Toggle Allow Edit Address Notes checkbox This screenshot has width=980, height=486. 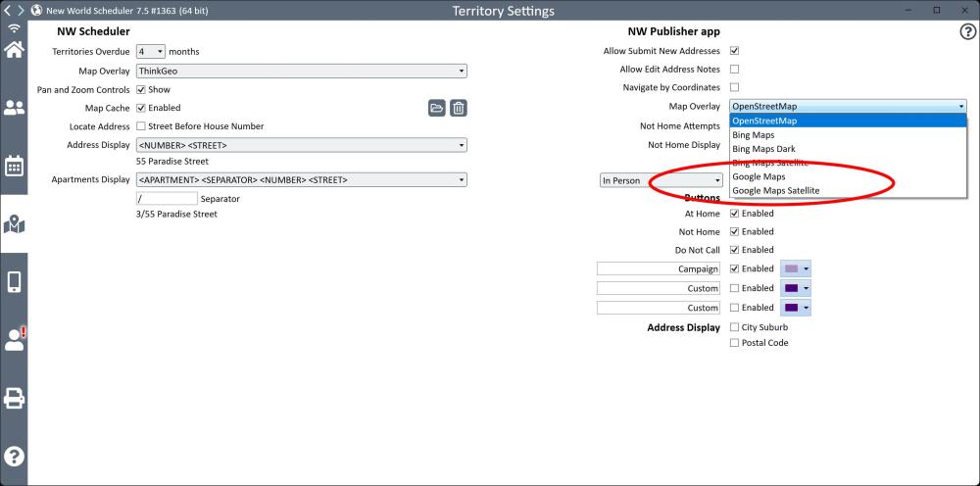pos(734,70)
